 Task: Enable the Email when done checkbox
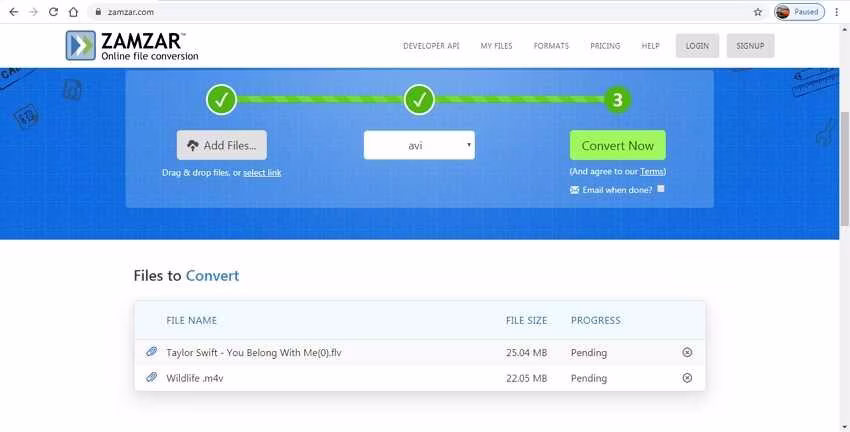[661, 189]
